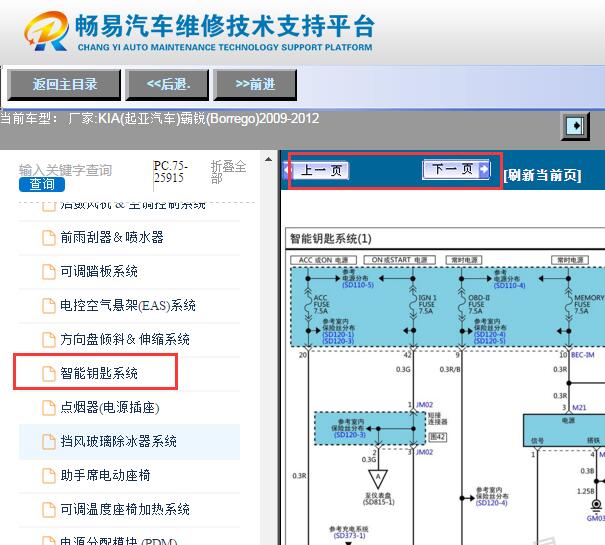Open 前雨刮器 & 喷水器 entry
Image resolution: width=605 pixels, height=545 pixels.
(x=112, y=237)
